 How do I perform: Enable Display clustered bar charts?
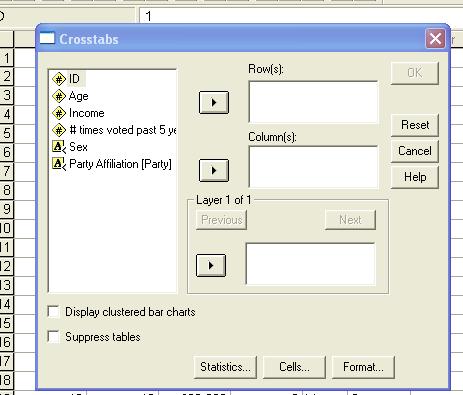click(53, 312)
